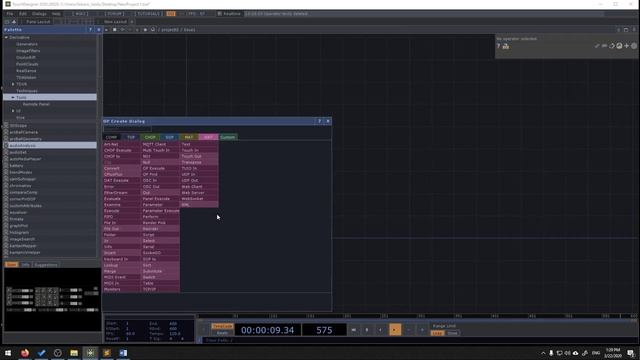Switch to the COMP tab in OP Create Dialog
The image size is (640, 360).
pos(111,138)
